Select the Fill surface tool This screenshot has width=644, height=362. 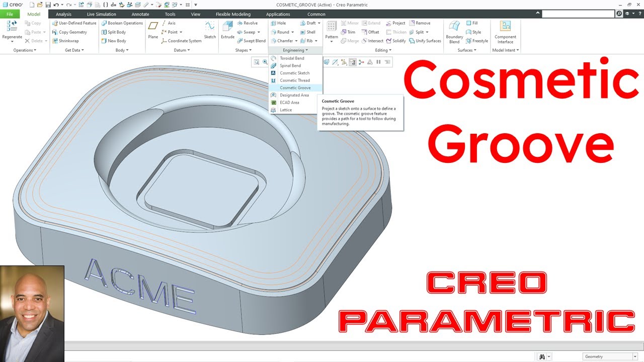tap(472, 23)
